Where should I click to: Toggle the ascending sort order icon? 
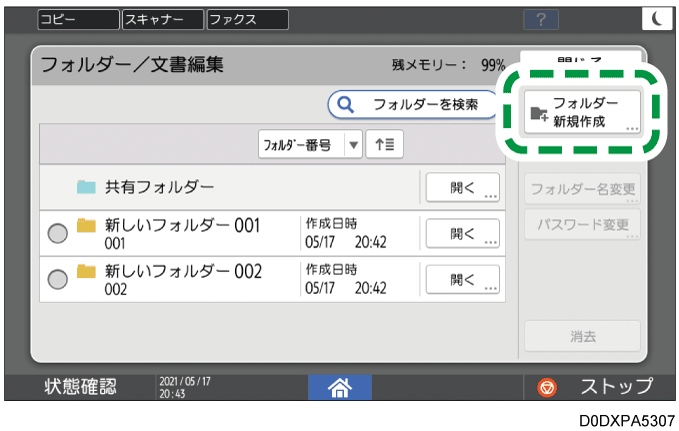tap(385, 144)
